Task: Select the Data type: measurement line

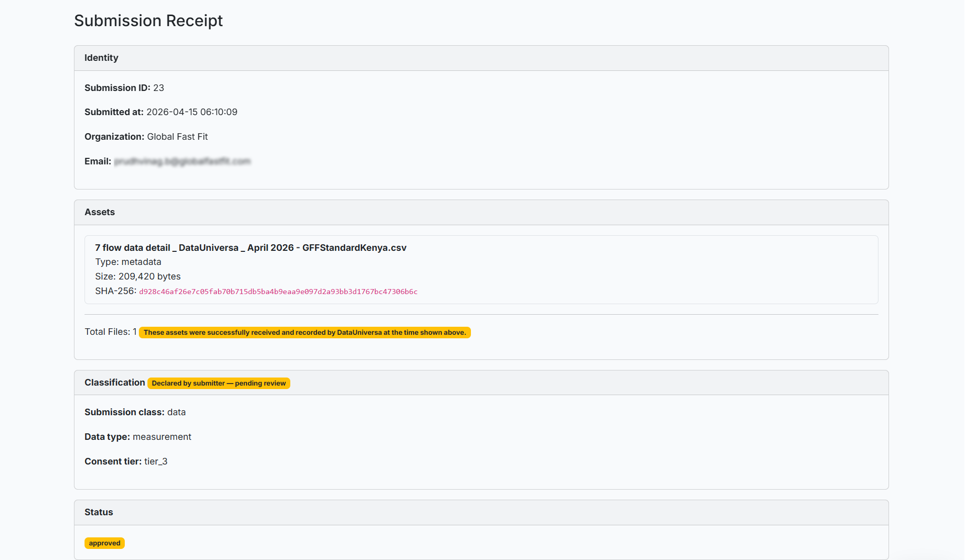Action: (138, 437)
